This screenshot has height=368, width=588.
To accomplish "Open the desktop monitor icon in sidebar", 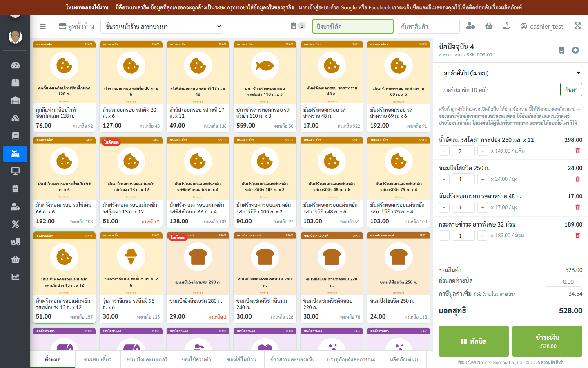I will [x=15, y=171].
